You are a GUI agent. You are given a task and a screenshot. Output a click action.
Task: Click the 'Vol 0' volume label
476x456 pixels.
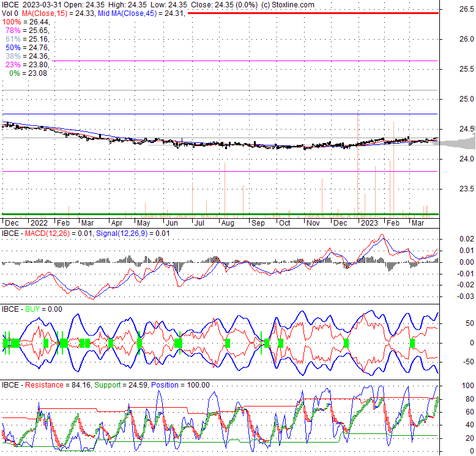10,13
